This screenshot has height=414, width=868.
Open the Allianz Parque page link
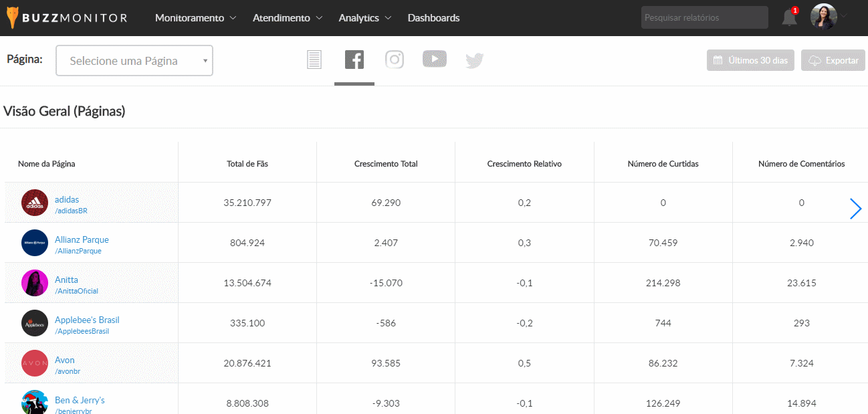(82, 239)
